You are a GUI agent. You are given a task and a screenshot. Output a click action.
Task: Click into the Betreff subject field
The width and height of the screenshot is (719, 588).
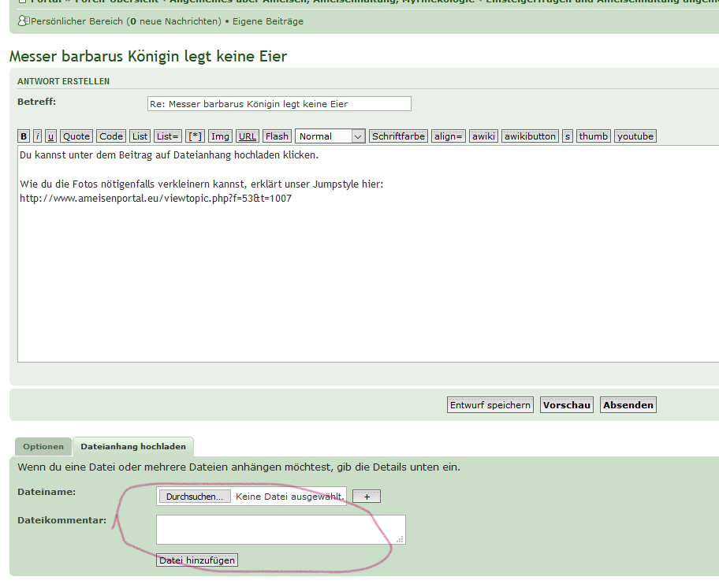pos(279,104)
